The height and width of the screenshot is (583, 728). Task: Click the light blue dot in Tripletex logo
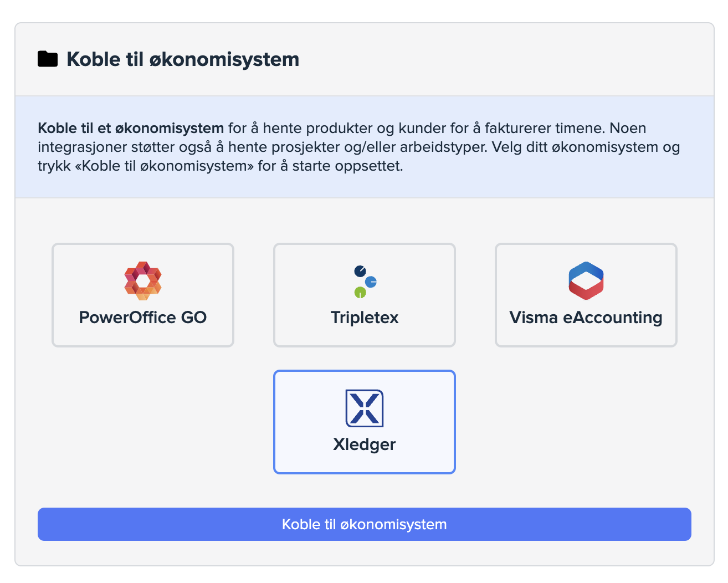click(x=371, y=282)
